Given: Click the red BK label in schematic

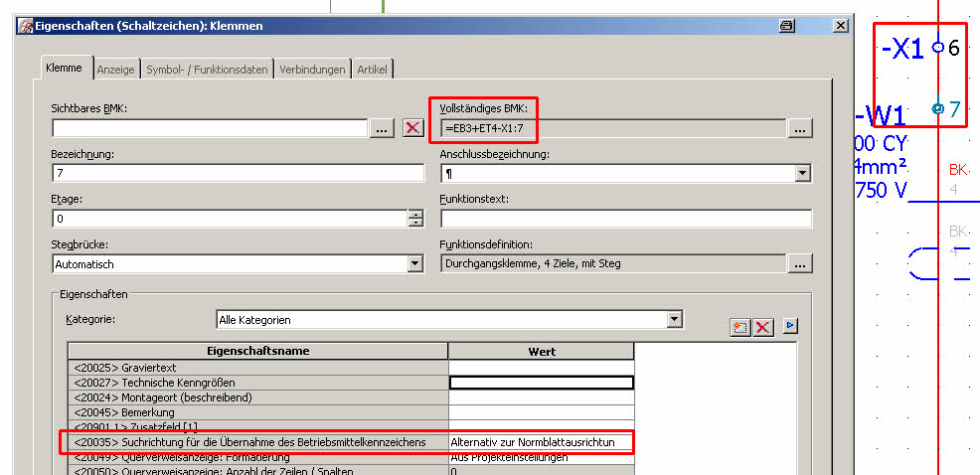Looking at the screenshot, I should point(957,170).
